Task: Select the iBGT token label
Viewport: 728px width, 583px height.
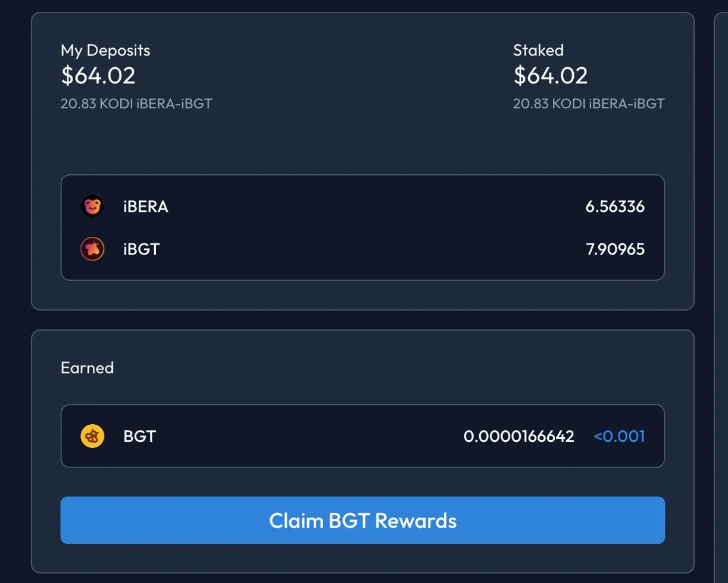Action: (141, 249)
